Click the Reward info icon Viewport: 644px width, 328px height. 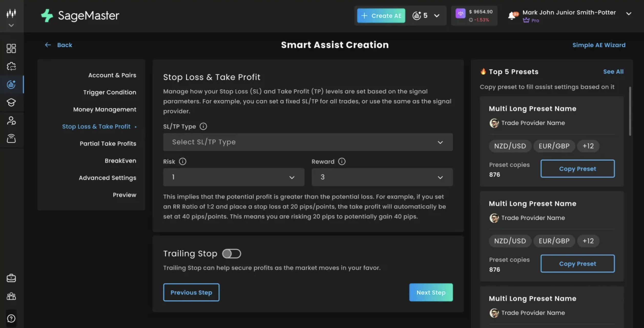[342, 161]
